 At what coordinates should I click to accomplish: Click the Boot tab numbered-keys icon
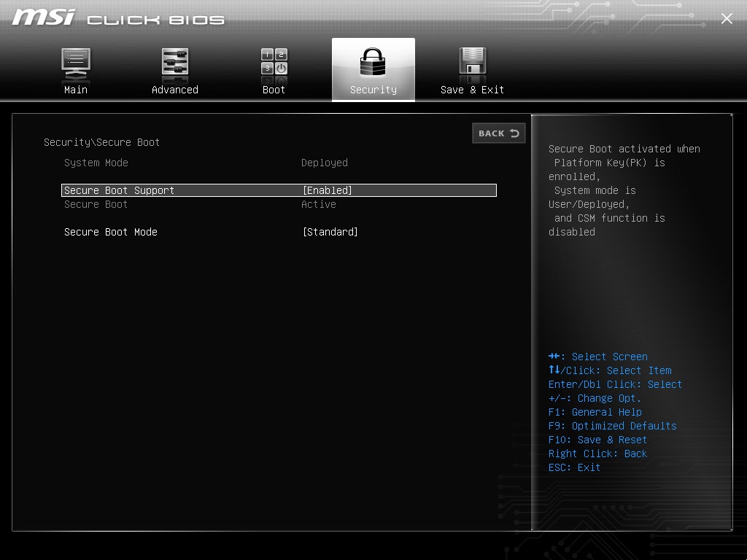tap(274, 63)
